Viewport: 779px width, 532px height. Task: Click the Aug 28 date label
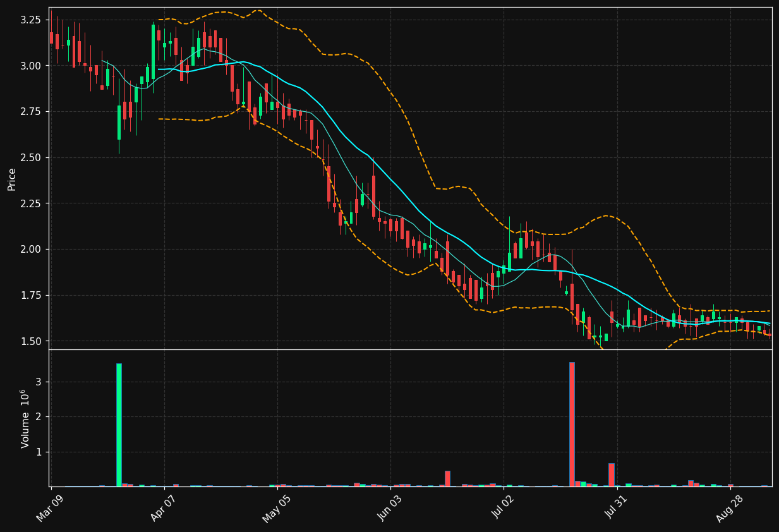728,507
